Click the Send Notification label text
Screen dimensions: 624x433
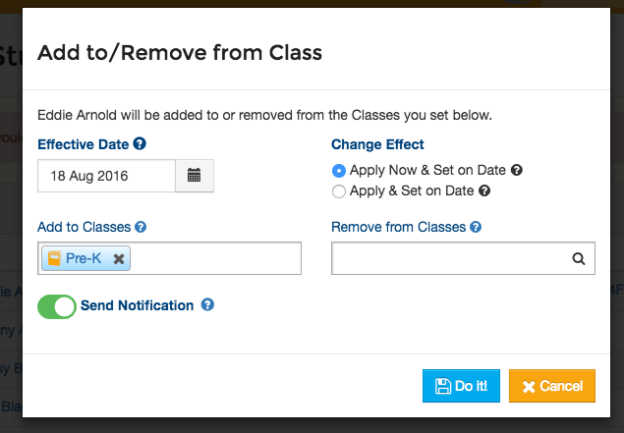(x=137, y=305)
